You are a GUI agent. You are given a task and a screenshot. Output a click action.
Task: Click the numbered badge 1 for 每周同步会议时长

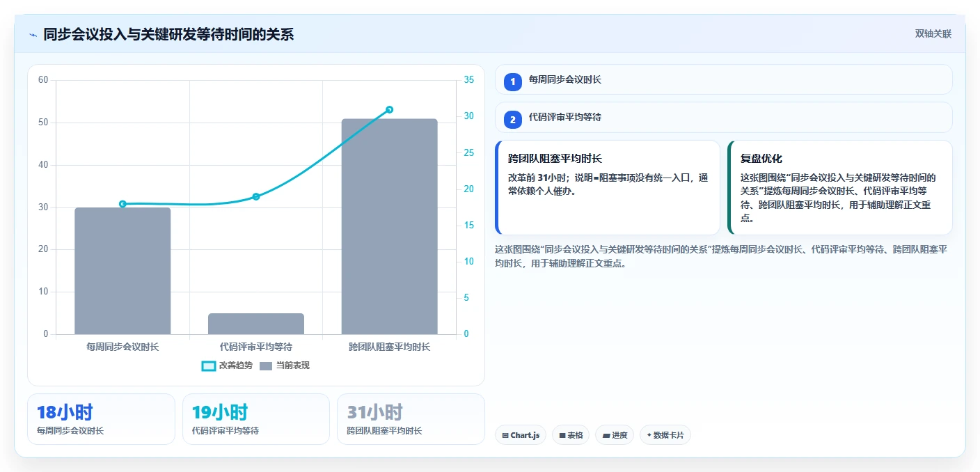tap(513, 81)
